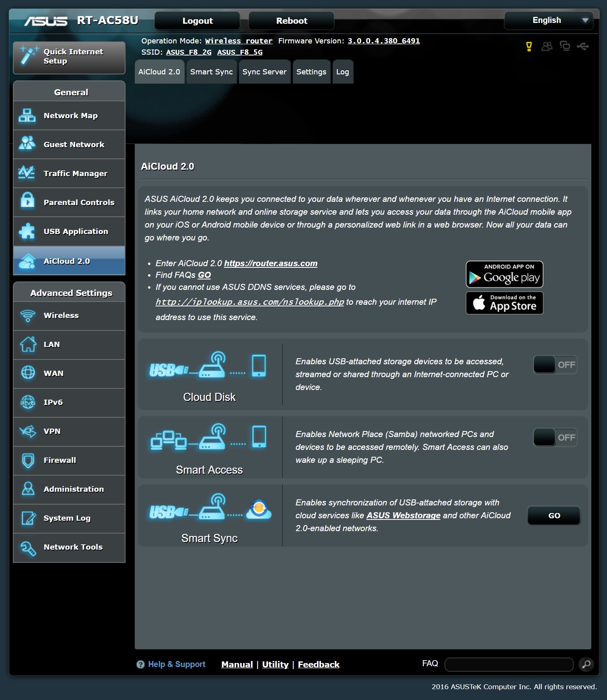The height and width of the screenshot is (700, 607).
Task: Click firmware version 3.0.0.4.380_6491 link
Action: tap(384, 41)
